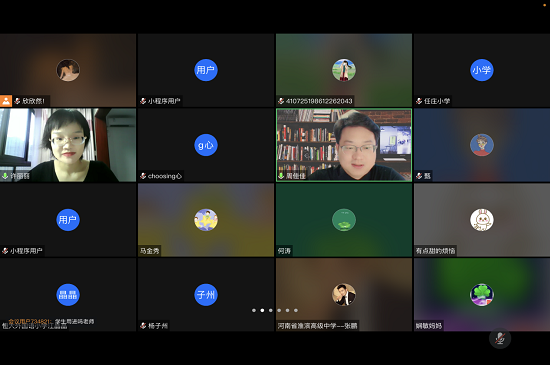Open the rabbit avatar of 有点甜的烦恼
This screenshot has height=365, width=550.
pos(482,220)
